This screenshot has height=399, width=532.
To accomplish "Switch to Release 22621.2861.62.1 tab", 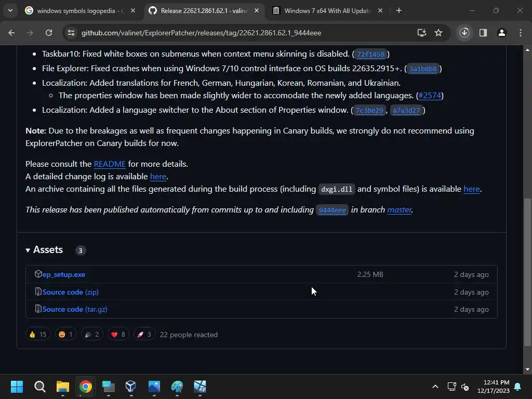I will pos(204,11).
